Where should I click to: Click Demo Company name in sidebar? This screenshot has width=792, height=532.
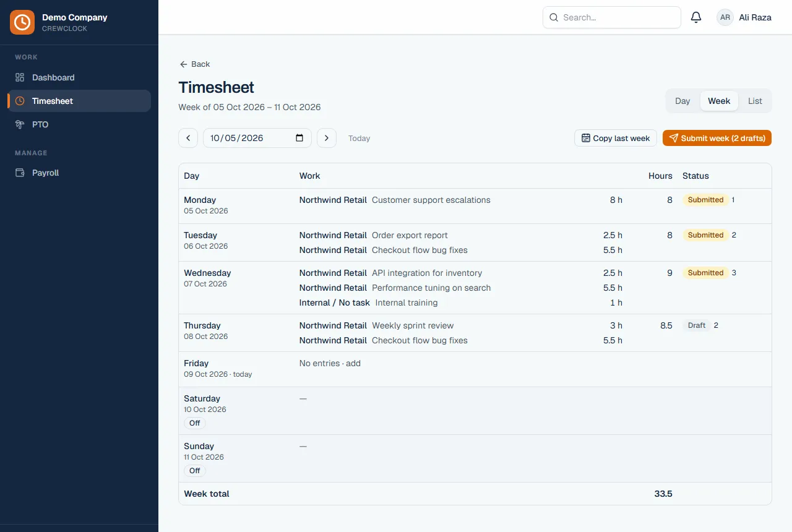click(x=75, y=17)
